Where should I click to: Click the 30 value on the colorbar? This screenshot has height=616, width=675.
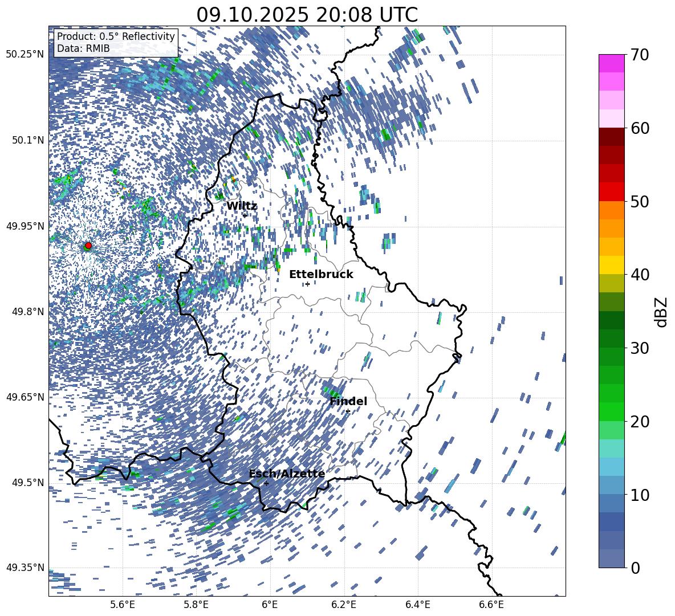point(640,348)
